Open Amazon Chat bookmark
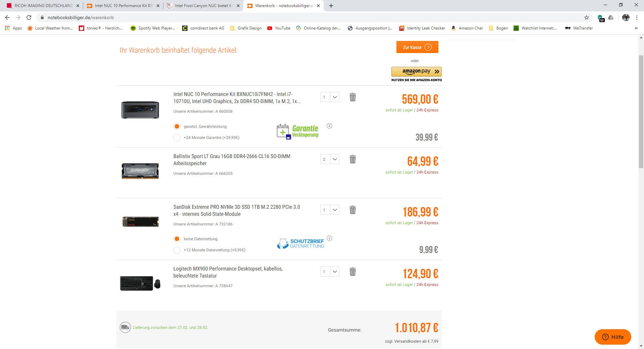Image resolution: width=644 pixels, height=349 pixels. pos(467,28)
